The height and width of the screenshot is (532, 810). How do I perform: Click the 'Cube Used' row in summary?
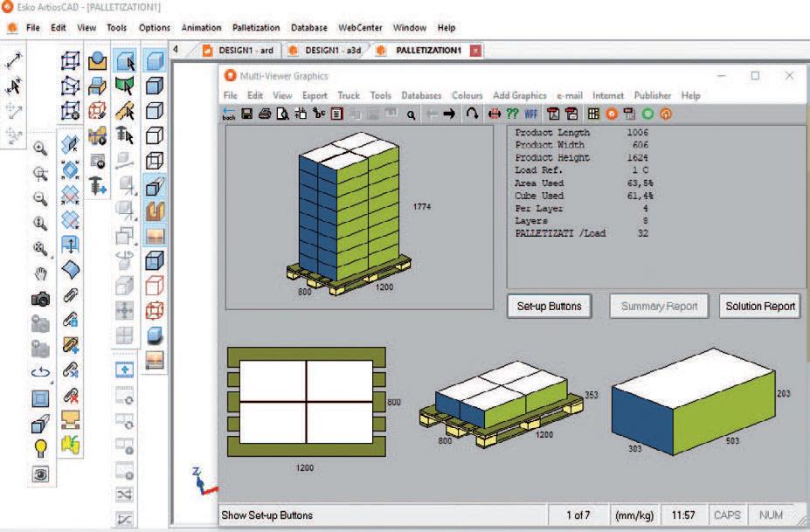(x=584, y=196)
